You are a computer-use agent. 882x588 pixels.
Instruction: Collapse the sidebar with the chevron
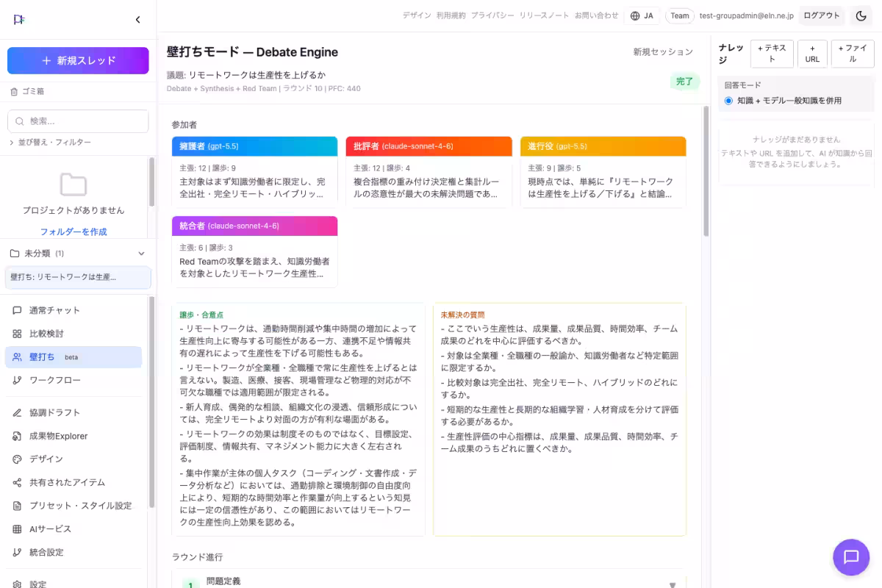(x=137, y=20)
